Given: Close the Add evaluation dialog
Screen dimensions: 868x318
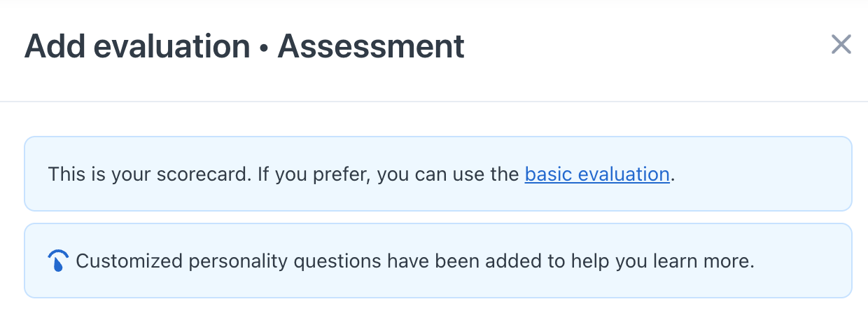Looking at the screenshot, I should (841, 45).
